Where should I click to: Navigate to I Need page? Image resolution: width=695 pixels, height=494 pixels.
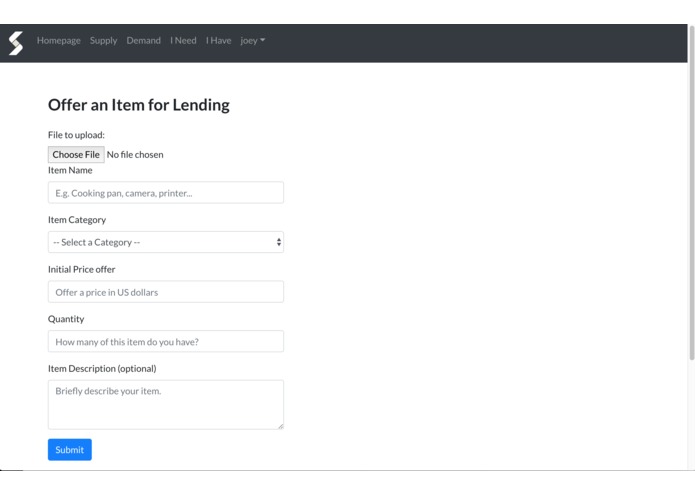(x=183, y=40)
